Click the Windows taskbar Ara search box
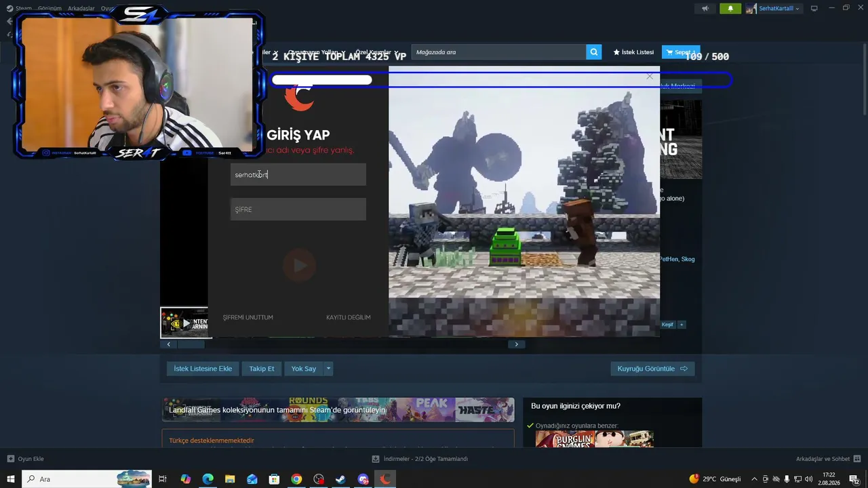868x488 pixels. [x=87, y=479]
